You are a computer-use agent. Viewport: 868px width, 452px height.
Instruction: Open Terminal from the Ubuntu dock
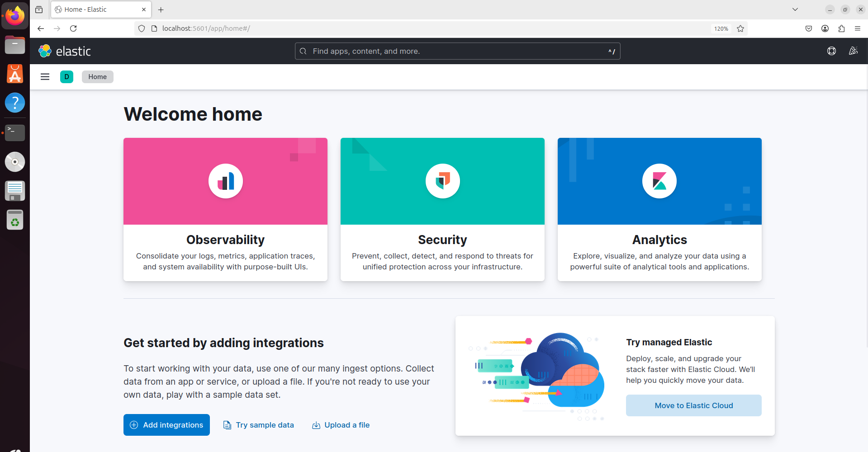15,132
